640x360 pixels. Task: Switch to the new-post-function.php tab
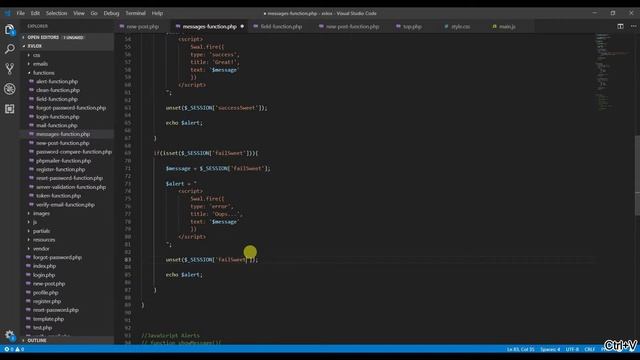[352, 27]
